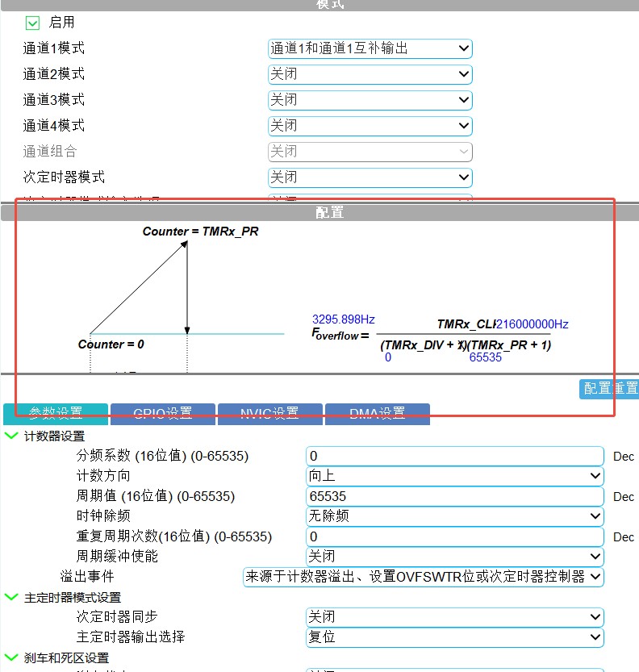
Task: Collapse the 刹车和死区设置 section chevron
Action: click(11, 658)
